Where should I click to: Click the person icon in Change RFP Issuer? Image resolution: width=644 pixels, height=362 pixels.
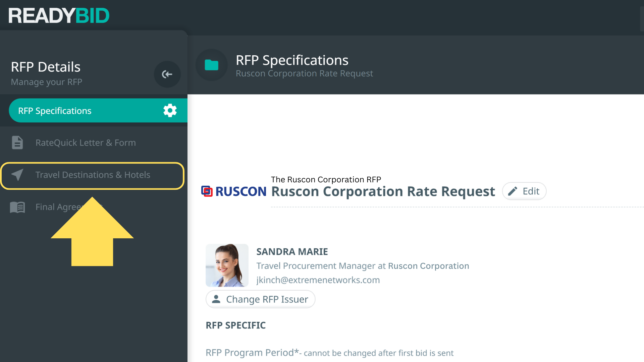pyautogui.click(x=216, y=299)
